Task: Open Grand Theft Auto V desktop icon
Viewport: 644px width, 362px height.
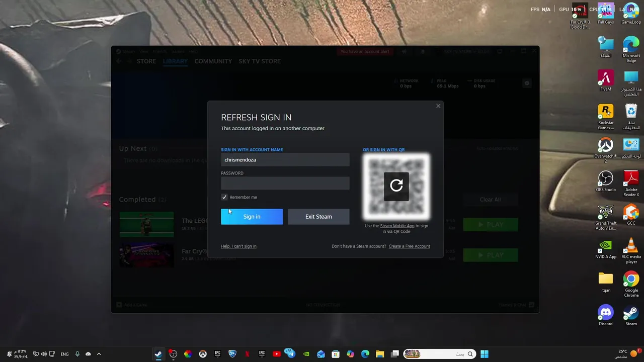Action: (x=606, y=217)
